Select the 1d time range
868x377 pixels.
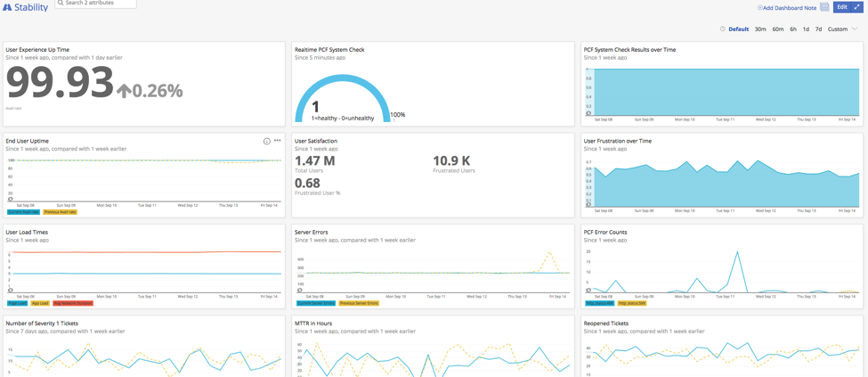click(806, 29)
